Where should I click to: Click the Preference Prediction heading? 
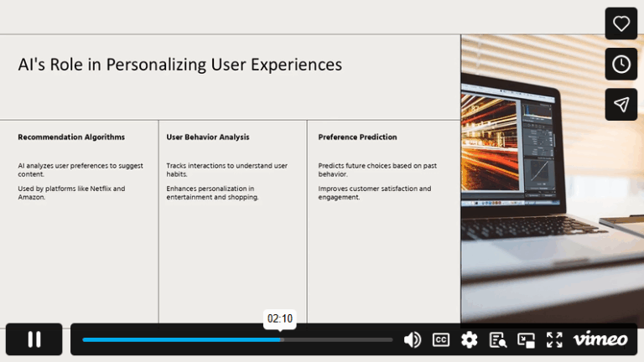tap(357, 137)
